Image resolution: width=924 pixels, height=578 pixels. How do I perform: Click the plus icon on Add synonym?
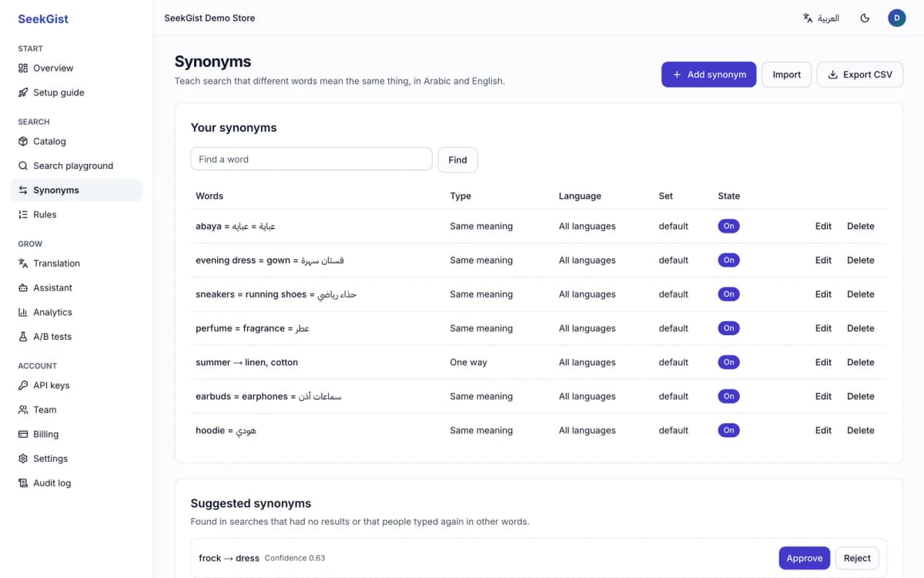click(x=677, y=75)
